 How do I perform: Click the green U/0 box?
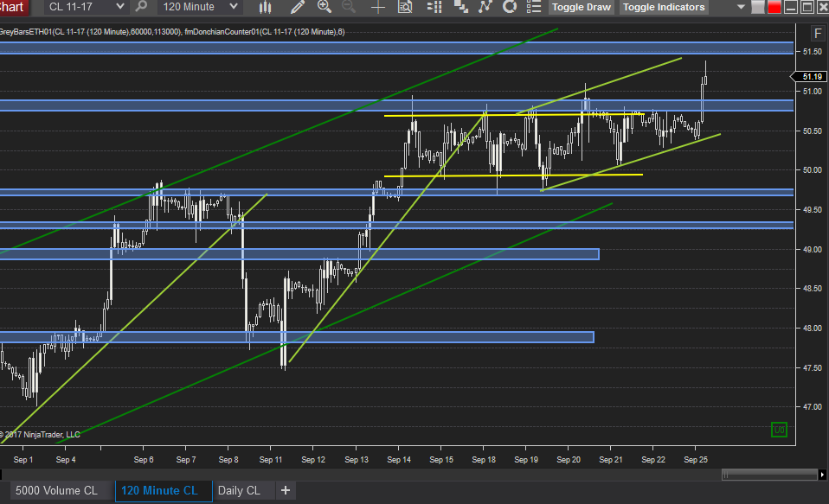(x=780, y=430)
